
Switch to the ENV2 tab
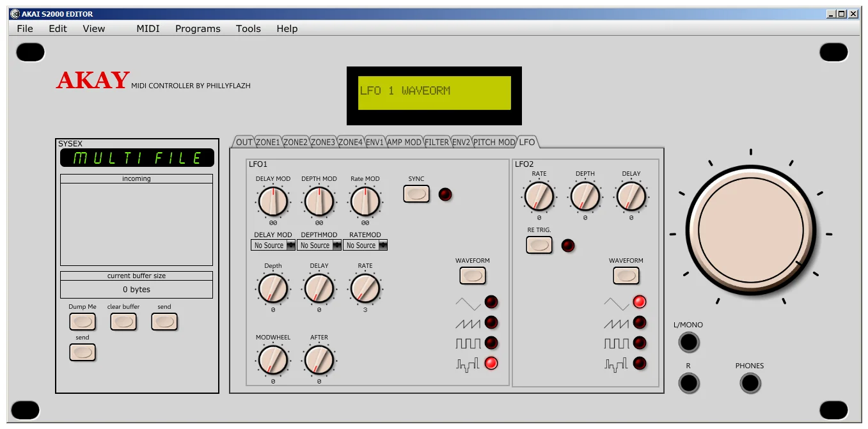point(461,142)
